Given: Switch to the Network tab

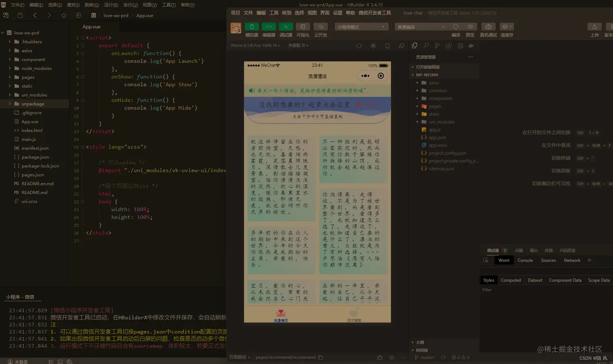Looking at the screenshot, I should tap(572, 260).
